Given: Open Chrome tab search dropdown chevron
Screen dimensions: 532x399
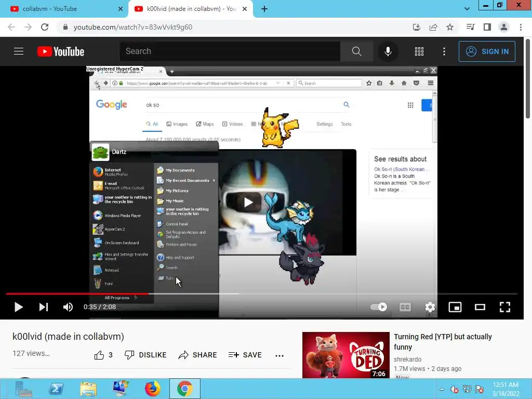Looking at the screenshot, I should pyautogui.click(x=467, y=9).
